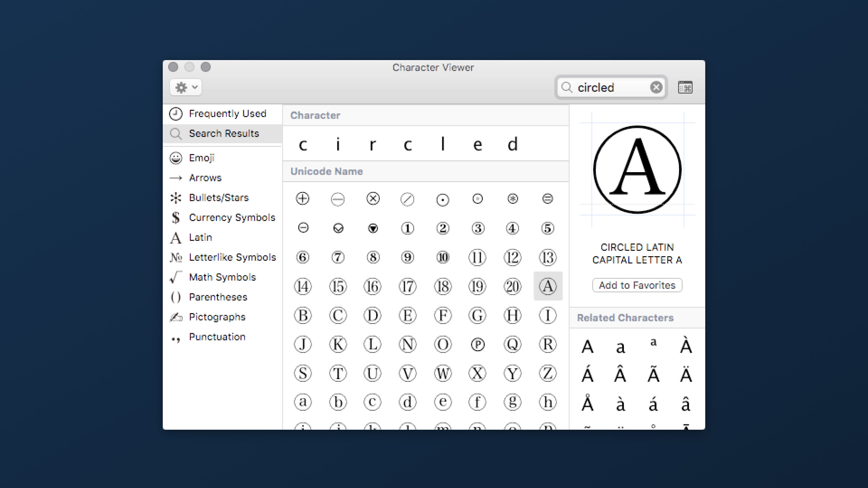Image resolution: width=868 pixels, height=488 pixels.
Task: Select the circled capital R character
Action: (547, 345)
